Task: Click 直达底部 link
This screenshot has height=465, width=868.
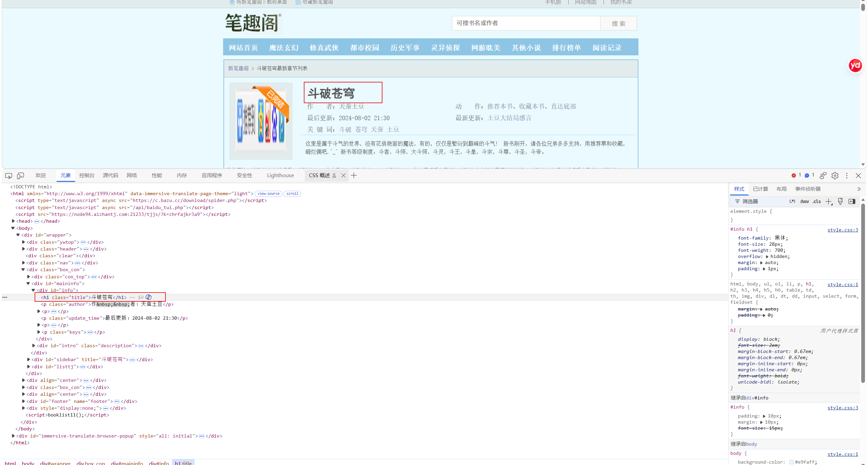Action: coord(564,106)
